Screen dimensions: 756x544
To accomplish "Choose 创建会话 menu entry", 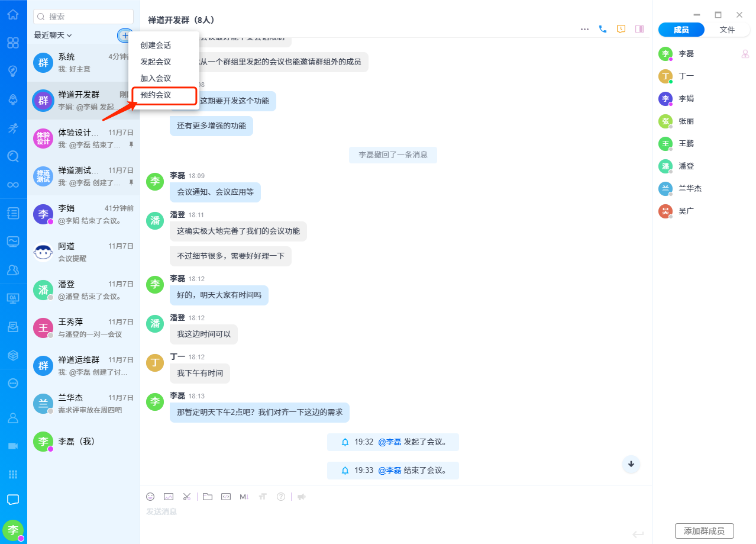I will tap(156, 45).
